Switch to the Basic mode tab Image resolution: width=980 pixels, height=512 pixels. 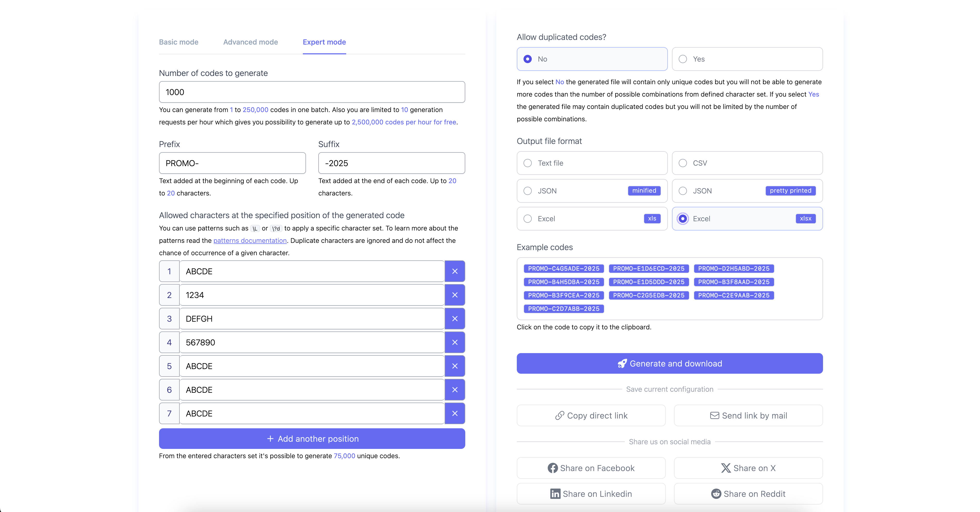[x=178, y=42]
